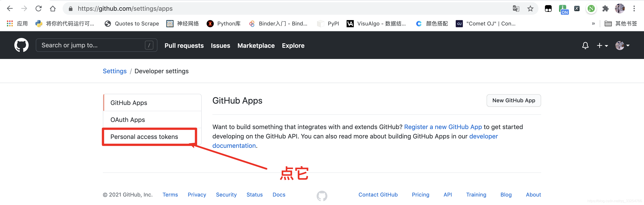Open Contact GitHub in the footer
644x205 pixels.
point(378,195)
